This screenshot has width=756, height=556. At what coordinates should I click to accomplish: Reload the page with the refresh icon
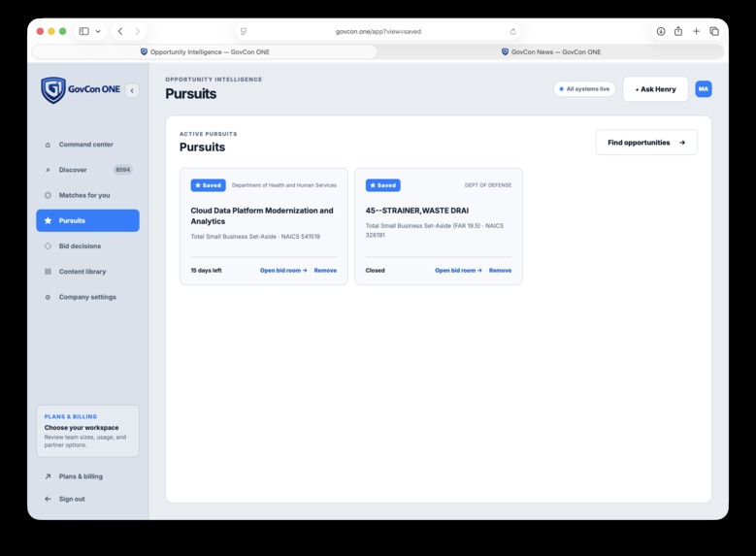point(513,32)
